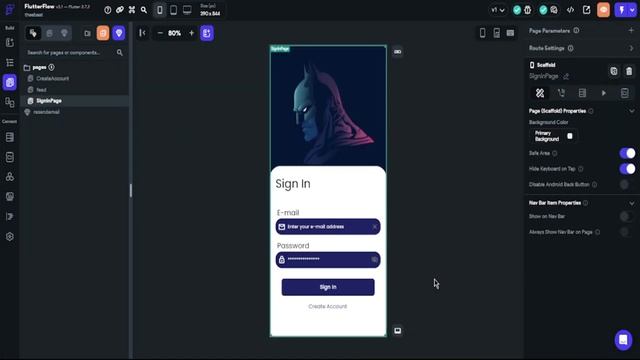This screenshot has width=640, height=360.
Task: Open Storyboard icon in left sidebar
Action: pyautogui.click(x=10, y=102)
